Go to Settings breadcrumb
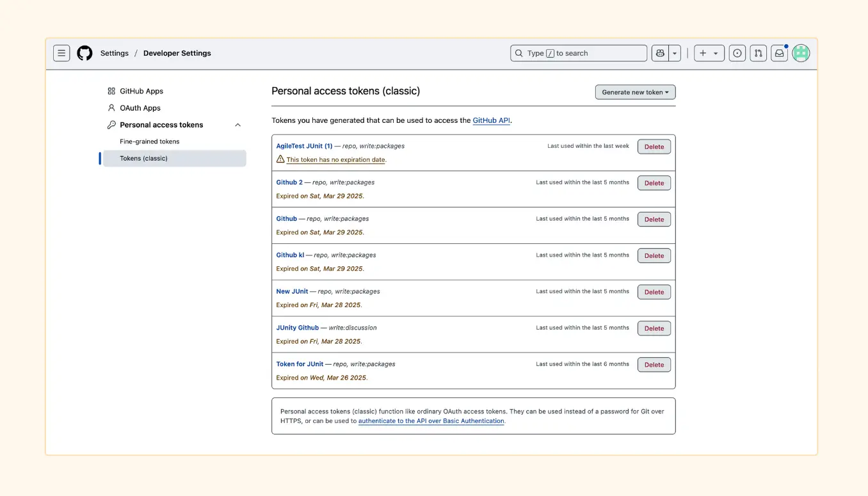The height and width of the screenshot is (496, 868). (115, 53)
